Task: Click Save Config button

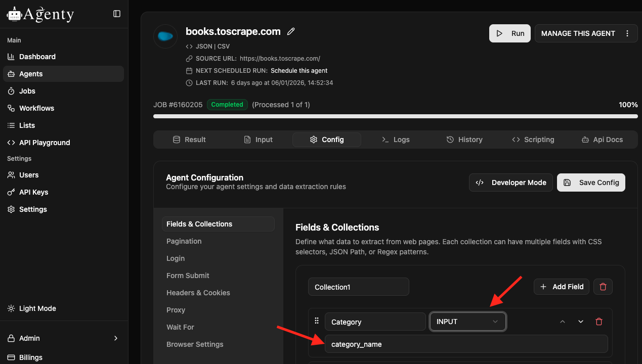Action: [591, 183]
